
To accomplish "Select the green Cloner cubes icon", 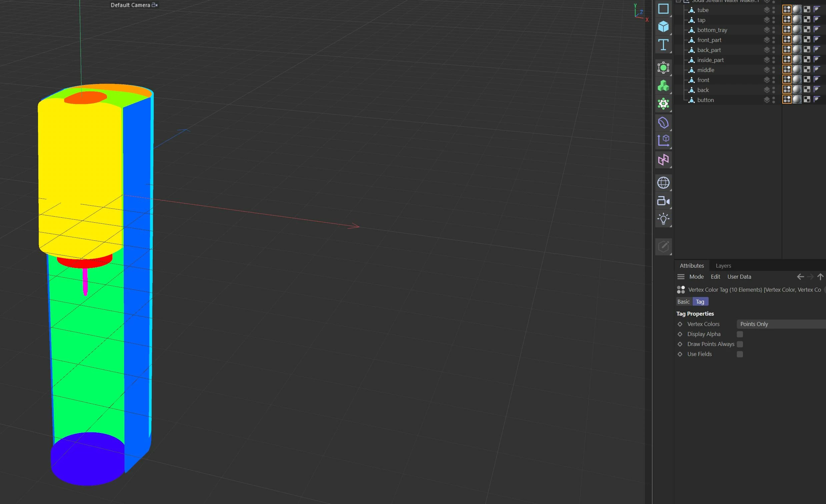I will pos(663,86).
